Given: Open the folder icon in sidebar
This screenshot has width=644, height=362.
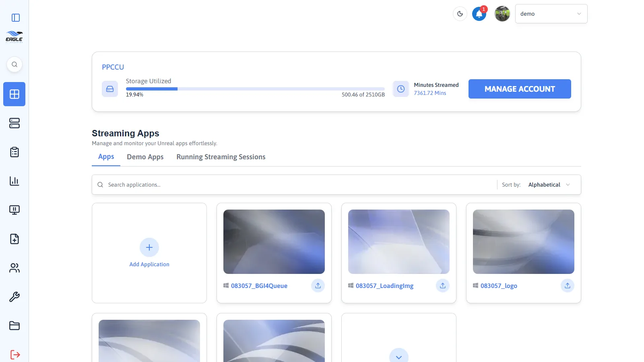Looking at the screenshot, I should click(x=14, y=326).
